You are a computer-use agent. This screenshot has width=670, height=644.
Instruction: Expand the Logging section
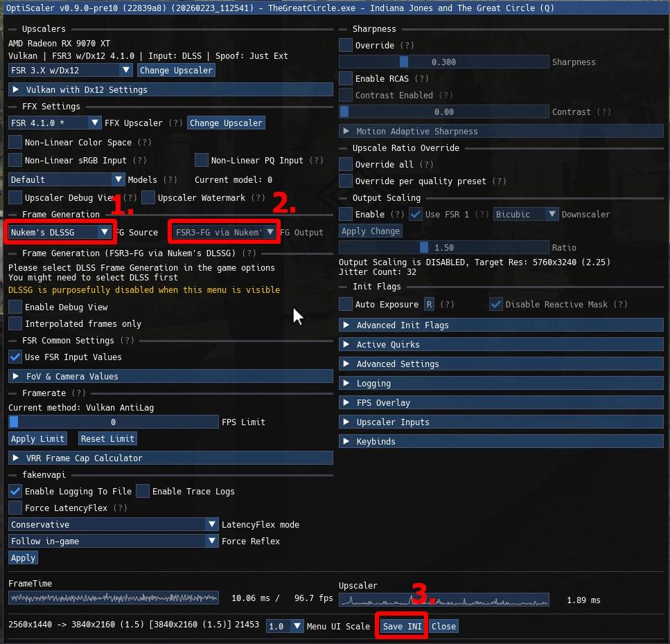(x=501, y=383)
